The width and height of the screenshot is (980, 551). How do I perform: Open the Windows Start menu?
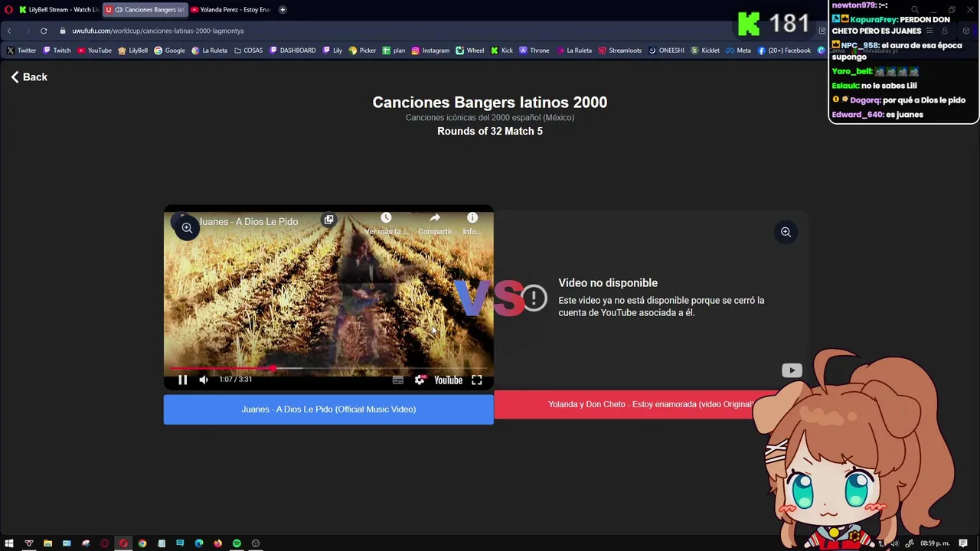point(9,543)
